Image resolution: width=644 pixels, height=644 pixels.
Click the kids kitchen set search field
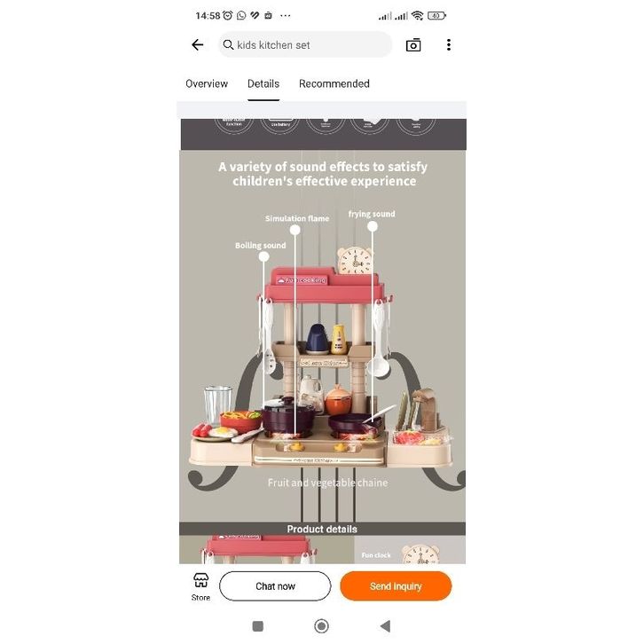coord(305,44)
